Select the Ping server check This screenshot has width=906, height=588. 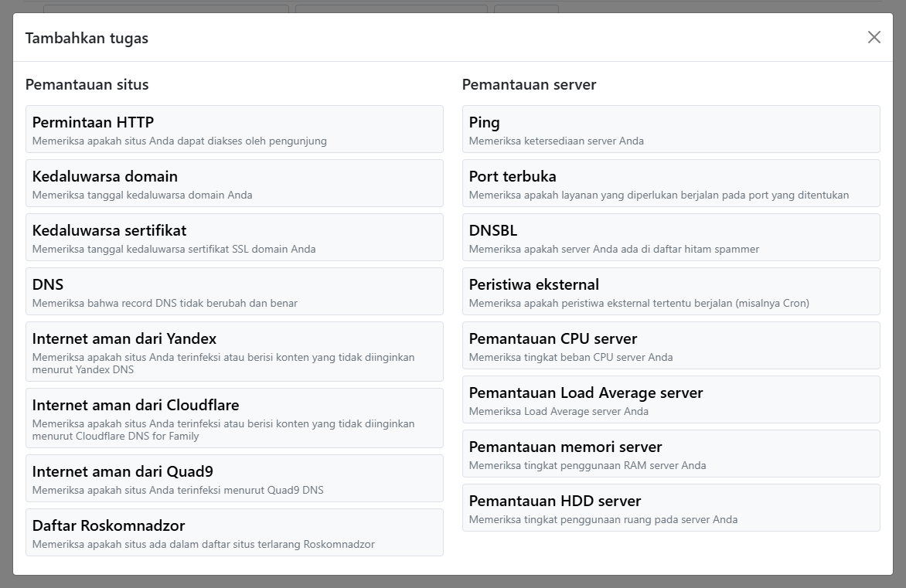click(x=671, y=129)
